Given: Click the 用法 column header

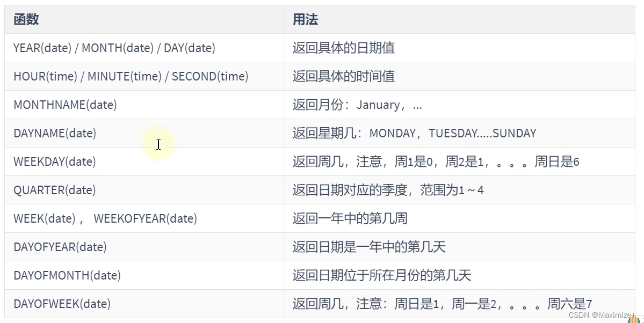Looking at the screenshot, I should tap(459, 19).
